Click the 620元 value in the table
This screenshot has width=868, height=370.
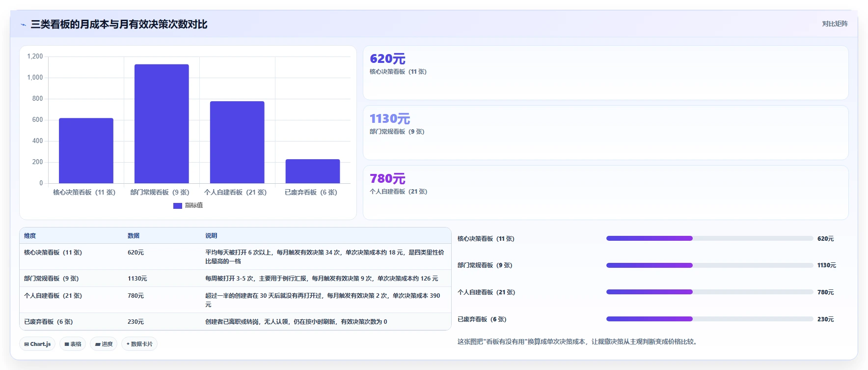[136, 253]
